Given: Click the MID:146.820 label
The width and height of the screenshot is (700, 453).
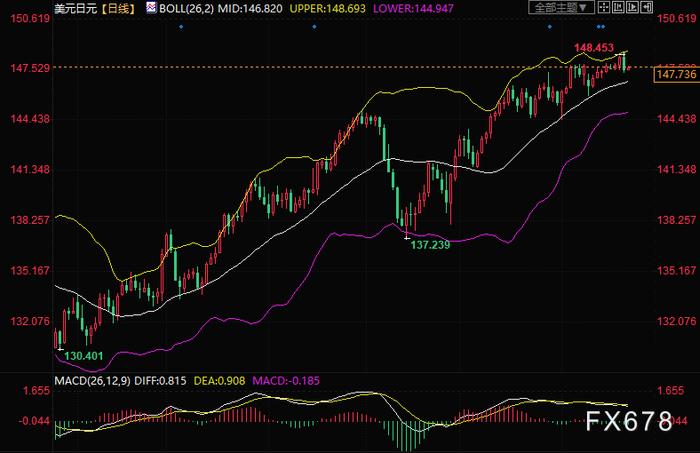Looking at the screenshot, I should click(x=250, y=8).
